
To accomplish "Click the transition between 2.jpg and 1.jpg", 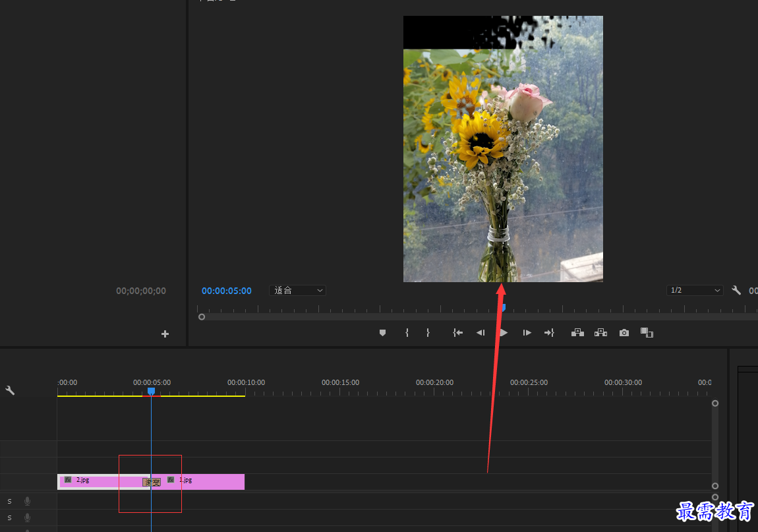I will 152,482.
